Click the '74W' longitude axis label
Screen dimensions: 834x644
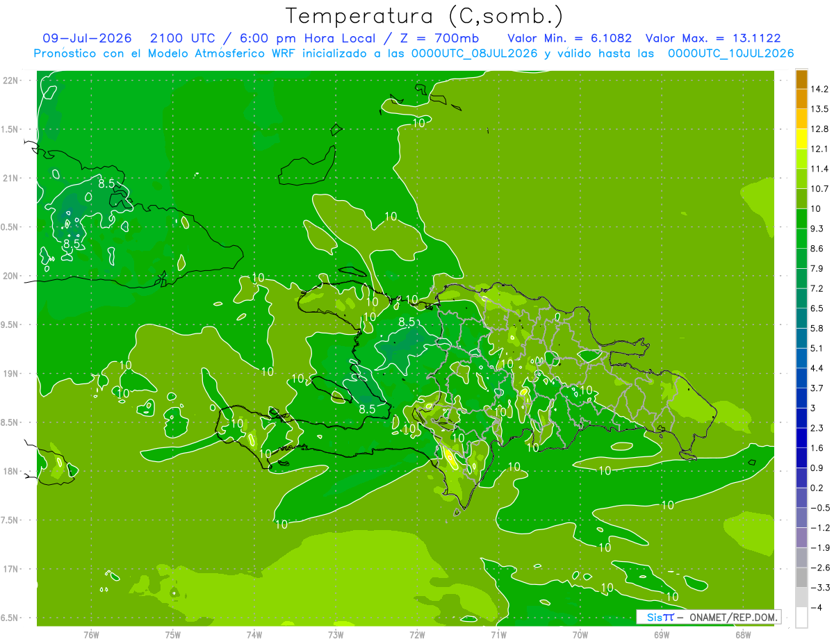point(254,635)
